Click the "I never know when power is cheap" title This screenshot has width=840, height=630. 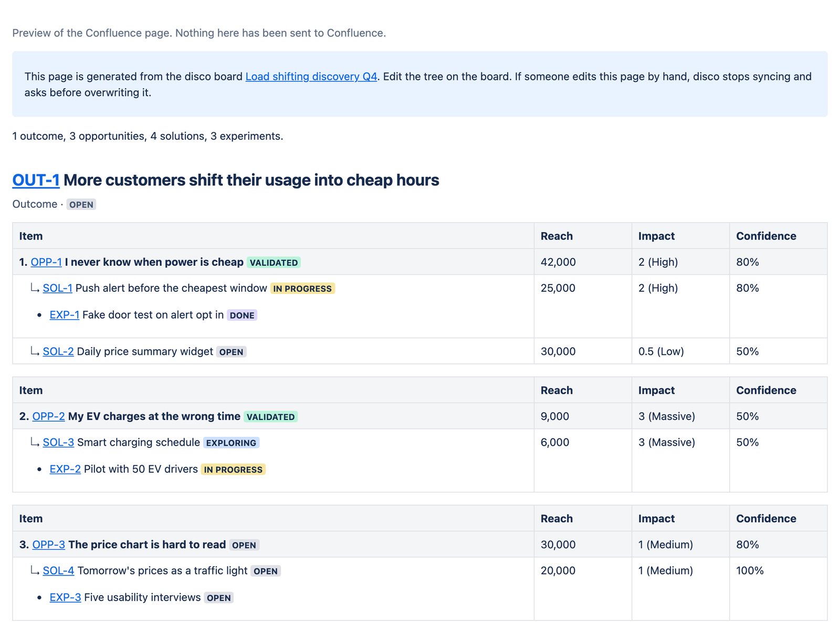point(154,262)
